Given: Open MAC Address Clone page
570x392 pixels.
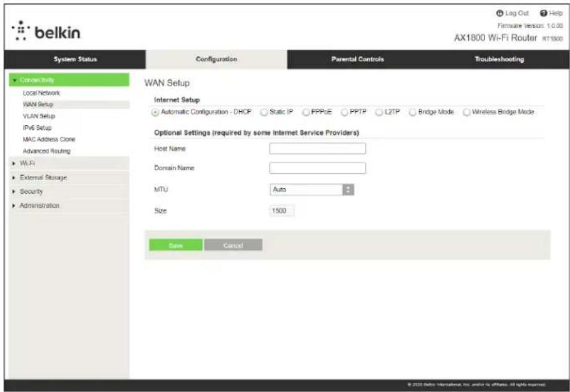Looking at the screenshot, I should point(49,140).
